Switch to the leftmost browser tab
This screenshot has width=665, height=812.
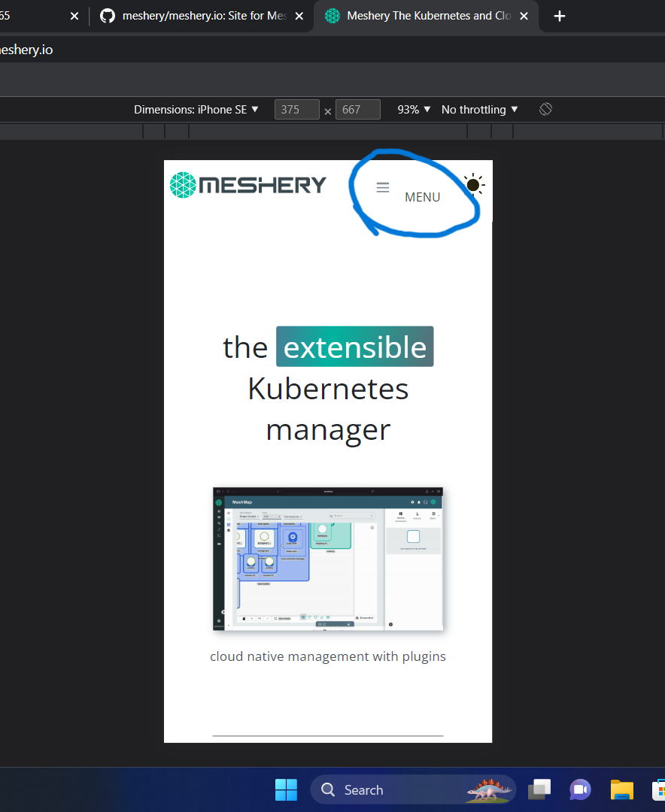pyautogui.click(x=30, y=15)
